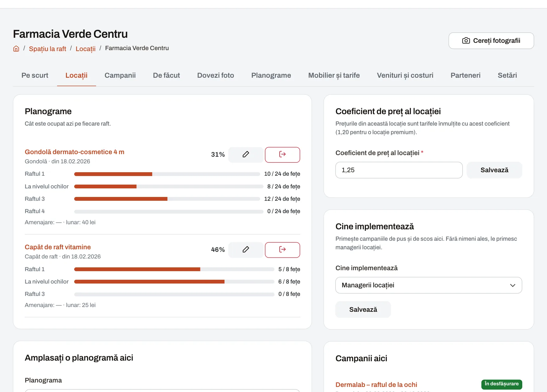The width and height of the screenshot is (547, 392).
Task: Remove Gondolă dermato-cosmetice using the exit icon
Action: coord(283,154)
